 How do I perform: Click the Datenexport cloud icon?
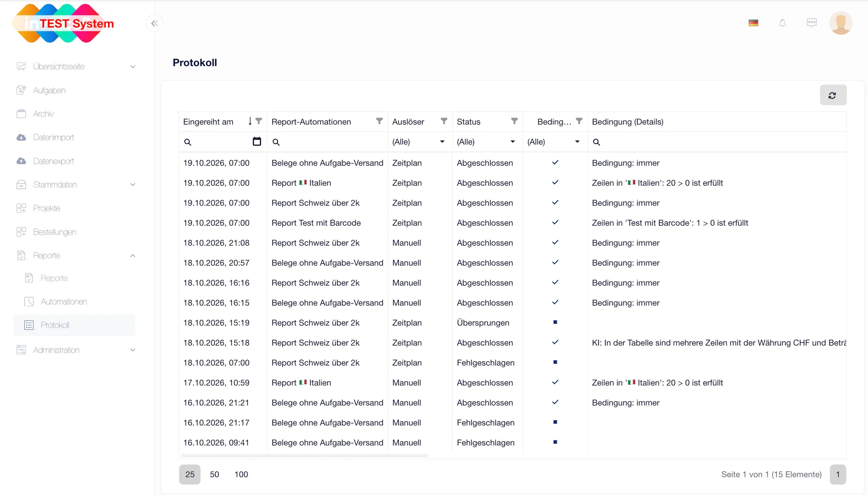(x=21, y=161)
